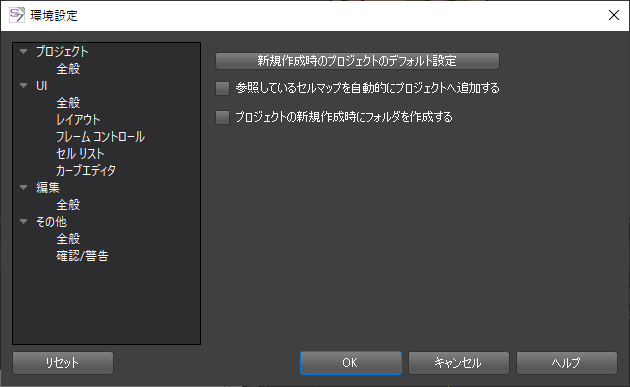
Task: Click the プロジェクト category label
Action: (62, 51)
